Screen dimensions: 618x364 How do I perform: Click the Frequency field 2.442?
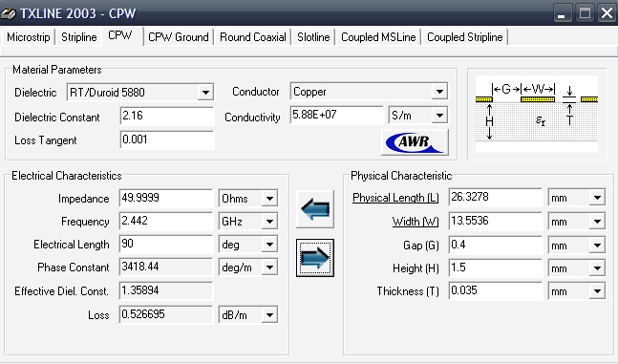coord(166,222)
